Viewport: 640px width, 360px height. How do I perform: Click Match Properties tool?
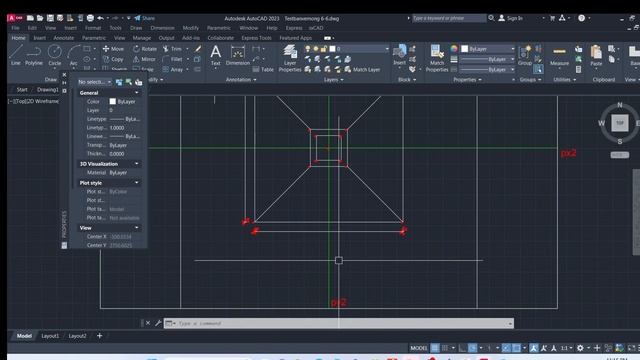437,58
